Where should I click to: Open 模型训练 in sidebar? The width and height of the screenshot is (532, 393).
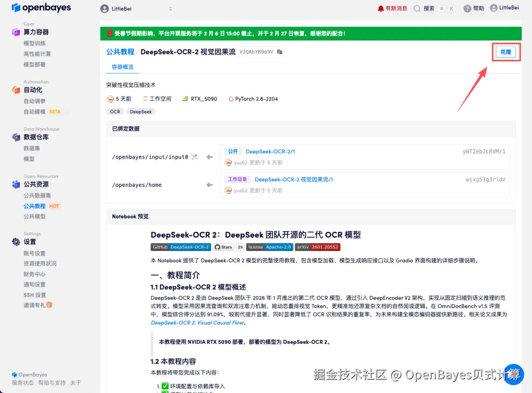pyautogui.click(x=34, y=43)
